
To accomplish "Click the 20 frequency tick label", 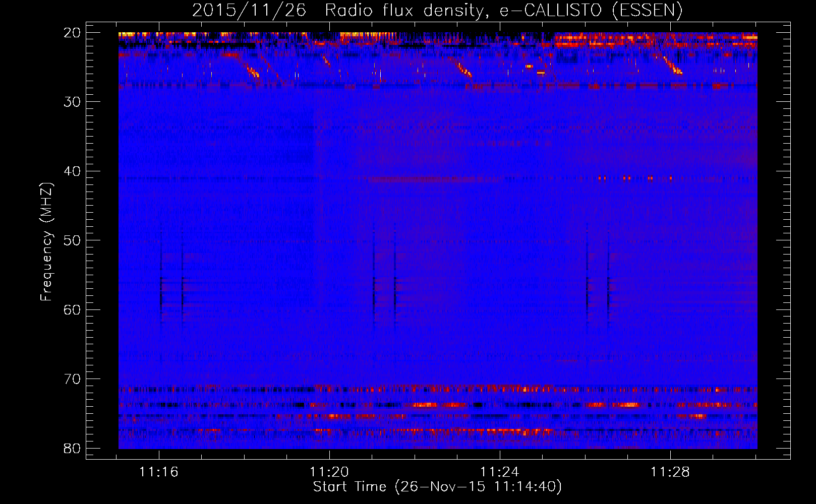I will 72,33.
